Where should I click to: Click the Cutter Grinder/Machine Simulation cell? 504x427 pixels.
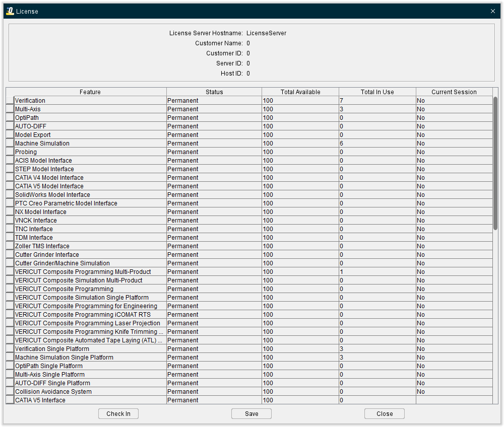[90, 263]
